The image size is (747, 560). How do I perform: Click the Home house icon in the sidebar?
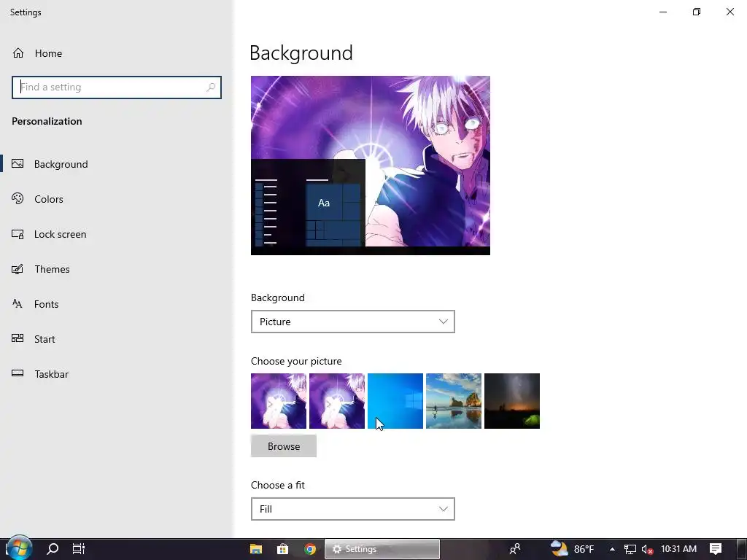coord(18,52)
